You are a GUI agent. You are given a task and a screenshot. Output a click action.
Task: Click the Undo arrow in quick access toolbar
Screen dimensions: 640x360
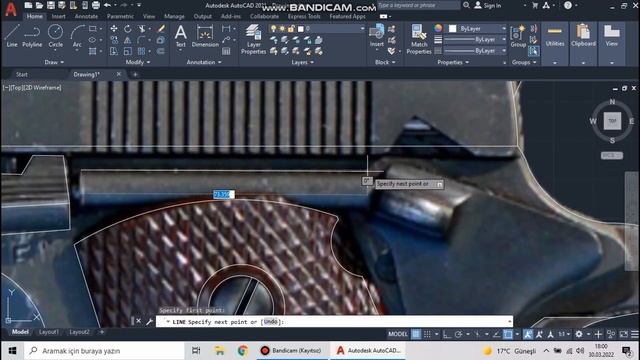pos(107,5)
